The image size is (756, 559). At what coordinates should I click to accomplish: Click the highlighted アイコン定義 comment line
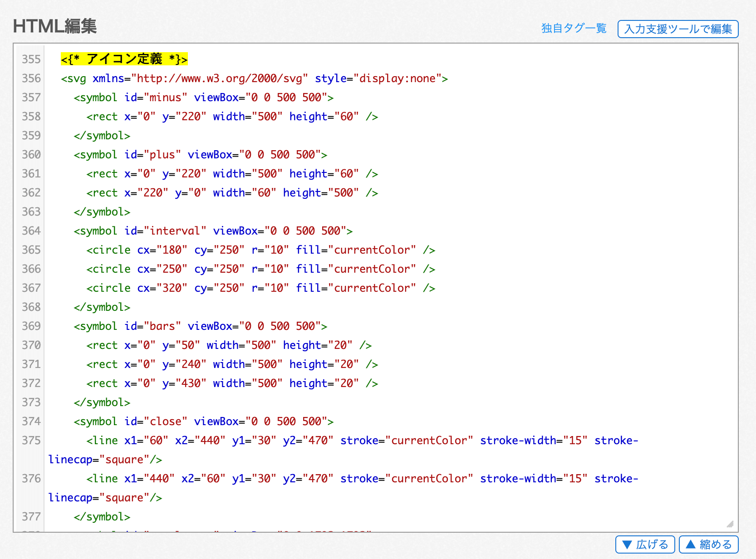[124, 59]
